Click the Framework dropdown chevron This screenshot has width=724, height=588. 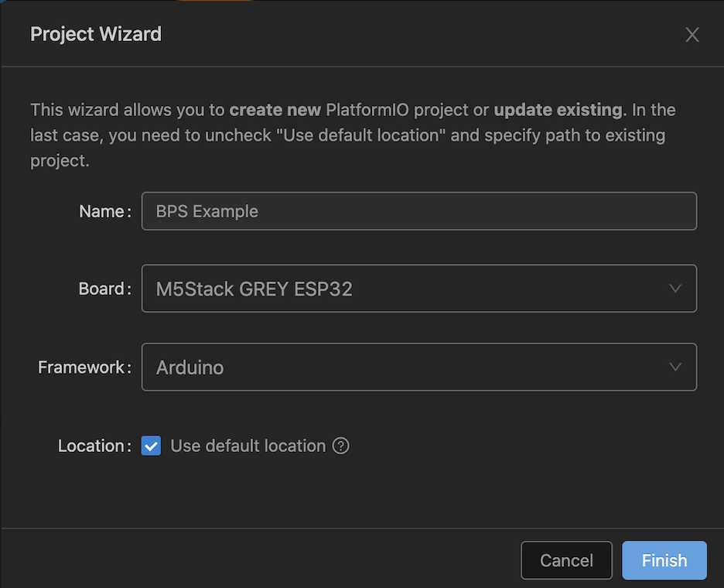(x=674, y=367)
